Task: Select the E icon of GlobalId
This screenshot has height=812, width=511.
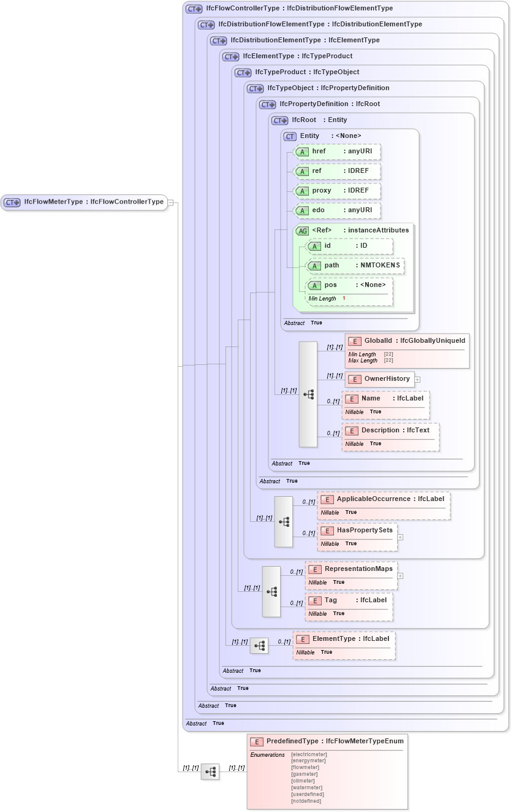Action: [x=354, y=340]
